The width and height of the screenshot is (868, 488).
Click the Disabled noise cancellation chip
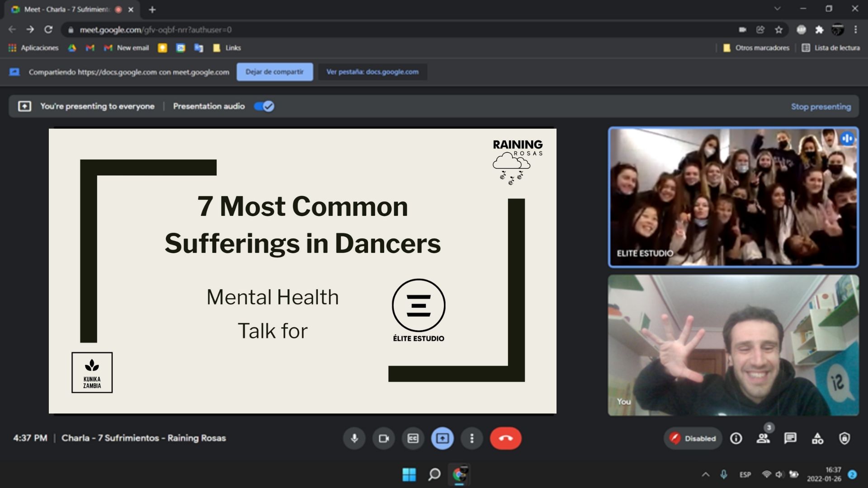tap(693, 438)
